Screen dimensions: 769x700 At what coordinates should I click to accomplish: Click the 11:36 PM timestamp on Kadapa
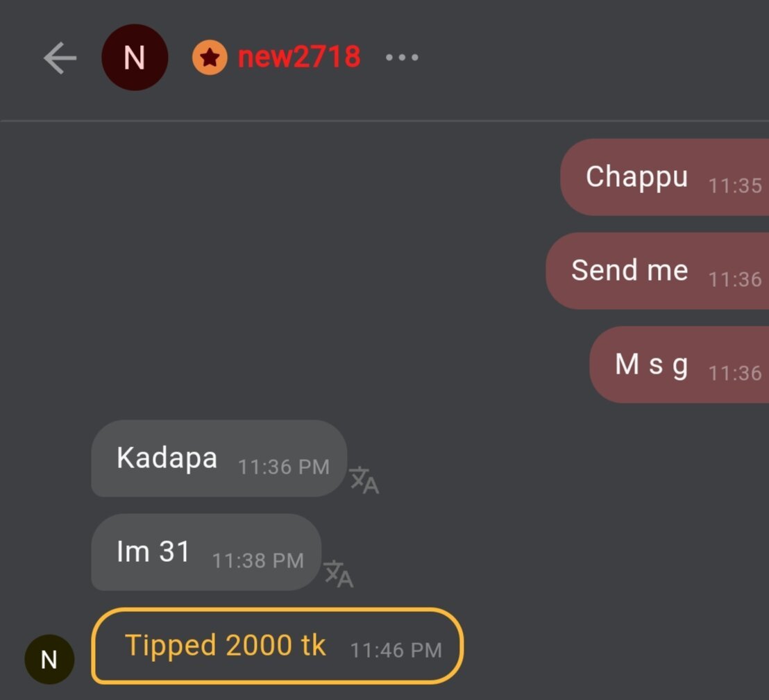coord(283,467)
